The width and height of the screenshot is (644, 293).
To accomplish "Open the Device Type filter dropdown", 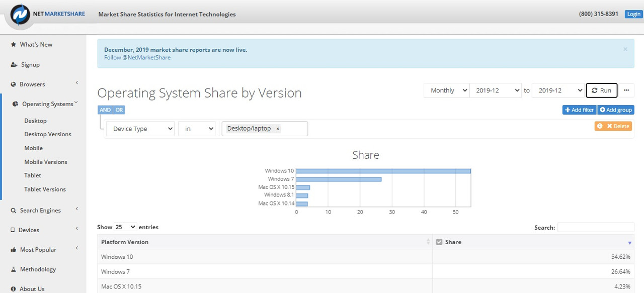I will [x=140, y=129].
